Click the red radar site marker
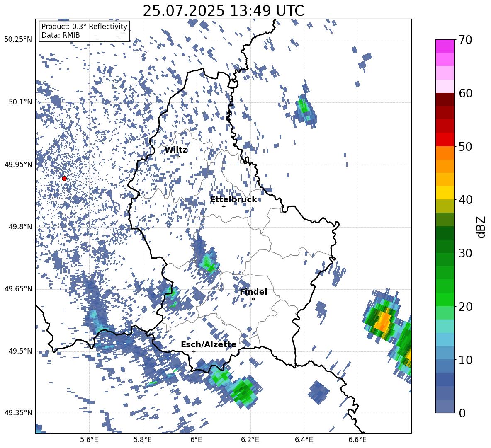The image size is (491, 448). coord(64,178)
